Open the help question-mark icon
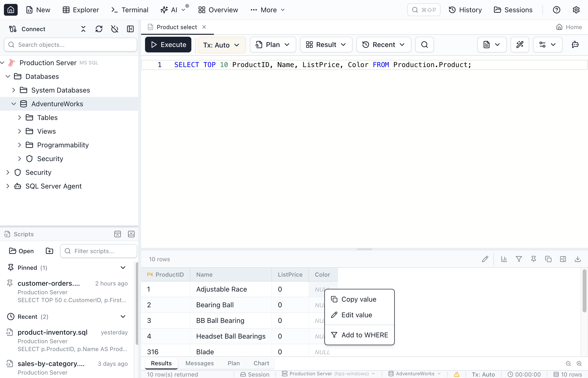The image size is (588, 378). 556,10
